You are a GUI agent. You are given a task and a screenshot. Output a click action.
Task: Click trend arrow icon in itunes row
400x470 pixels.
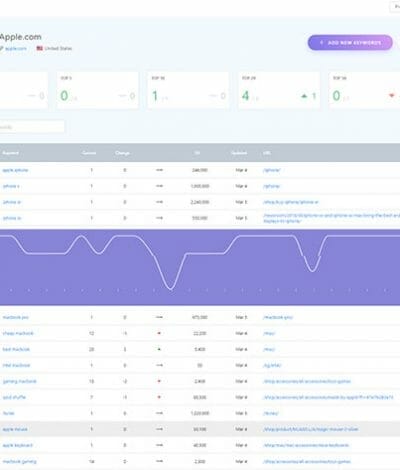point(159,413)
